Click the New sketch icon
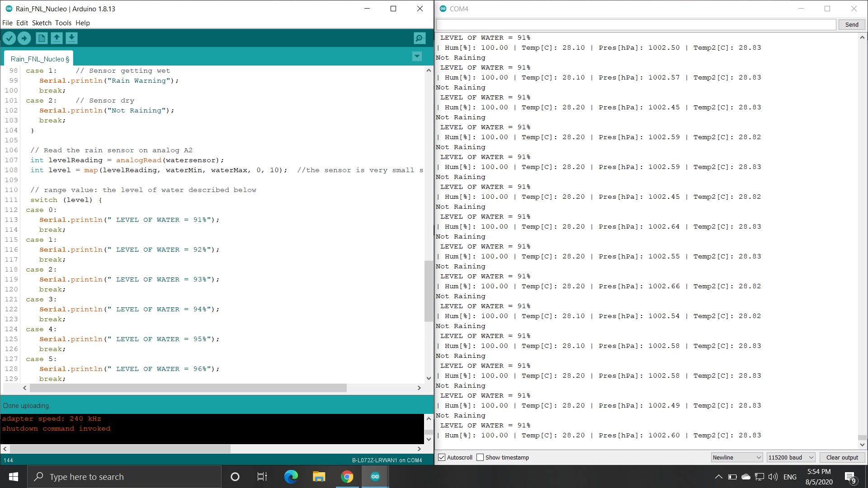 tap(41, 38)
